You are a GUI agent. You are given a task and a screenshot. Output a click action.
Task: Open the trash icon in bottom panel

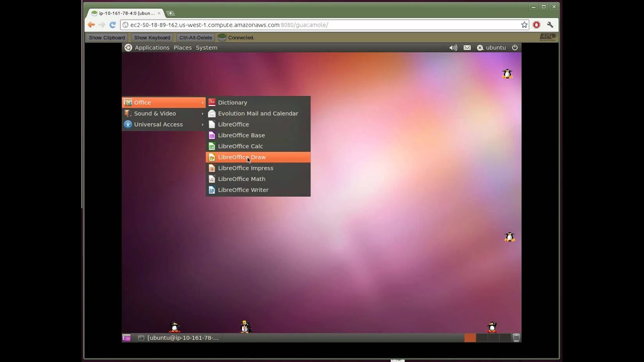tap(516, 338)
